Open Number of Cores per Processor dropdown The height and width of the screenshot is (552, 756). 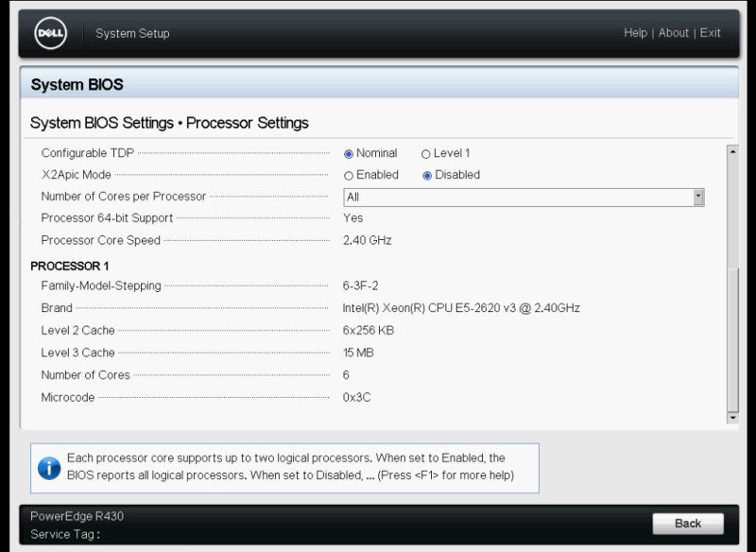pyautogui.click(x=524, y=198)
